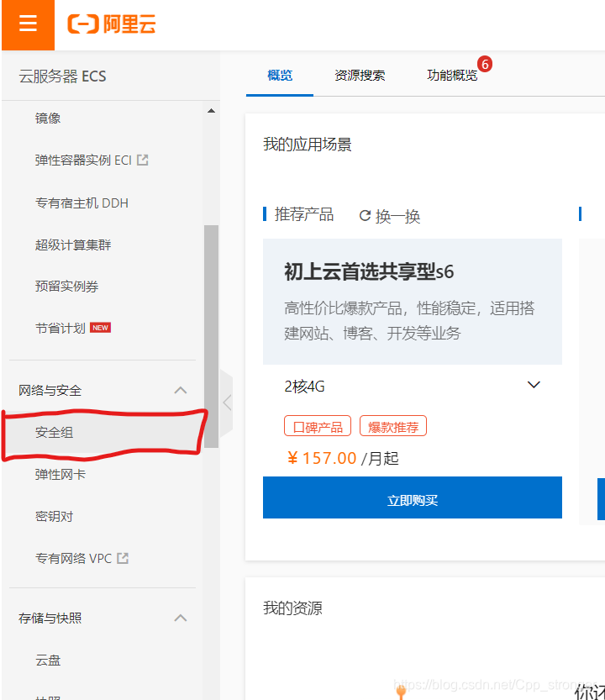Open external link icon beside 专有网络 VPC
Image resolution: width=605 pixels, height=700 pixels.
123,558
